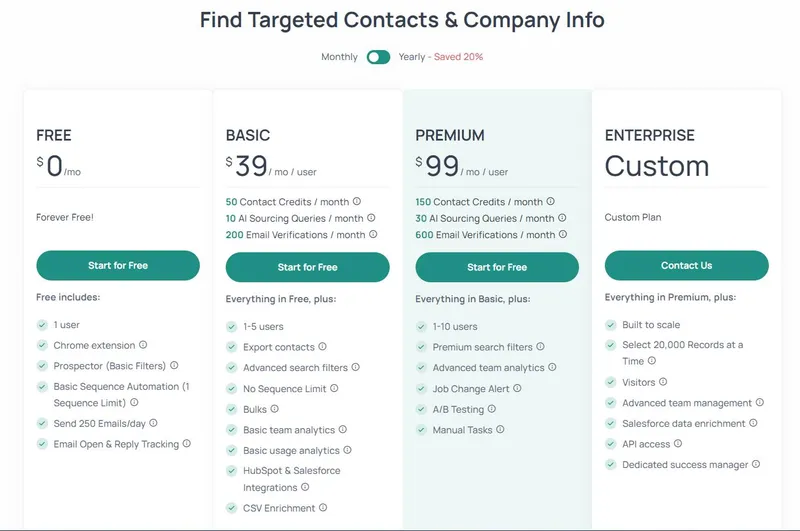Click info icon next to Chrome extension
This screenshot has height=531, width=800.
point(143,345)
